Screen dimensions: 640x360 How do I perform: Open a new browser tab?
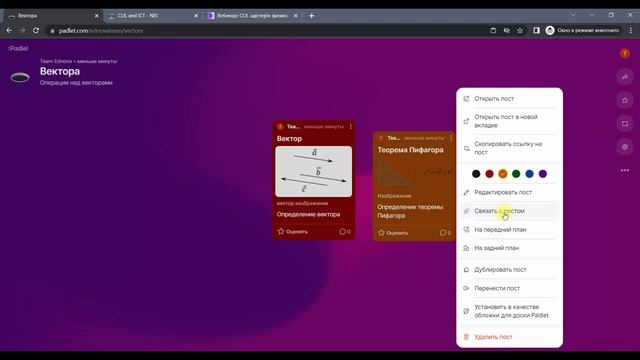311,16
